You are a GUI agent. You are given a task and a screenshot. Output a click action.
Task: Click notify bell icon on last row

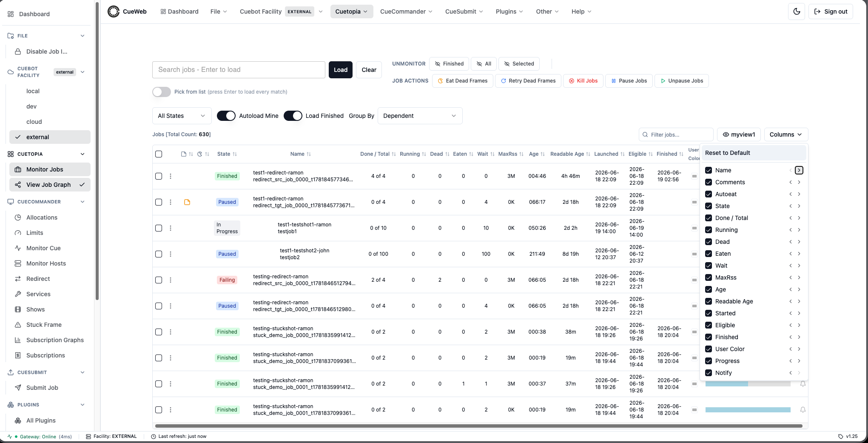coord(803,410)
